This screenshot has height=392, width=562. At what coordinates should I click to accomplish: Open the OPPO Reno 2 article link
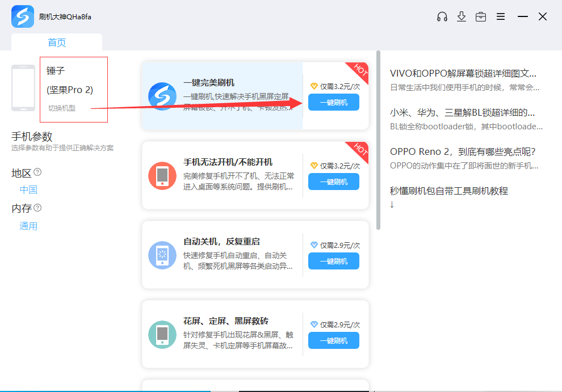coord(463,151)
